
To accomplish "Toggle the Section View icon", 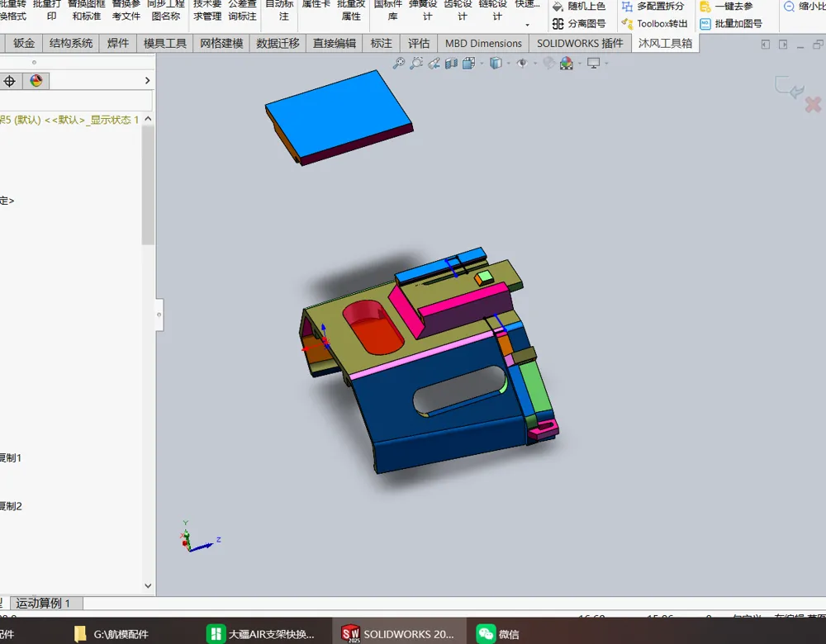I will click(452, 64).
